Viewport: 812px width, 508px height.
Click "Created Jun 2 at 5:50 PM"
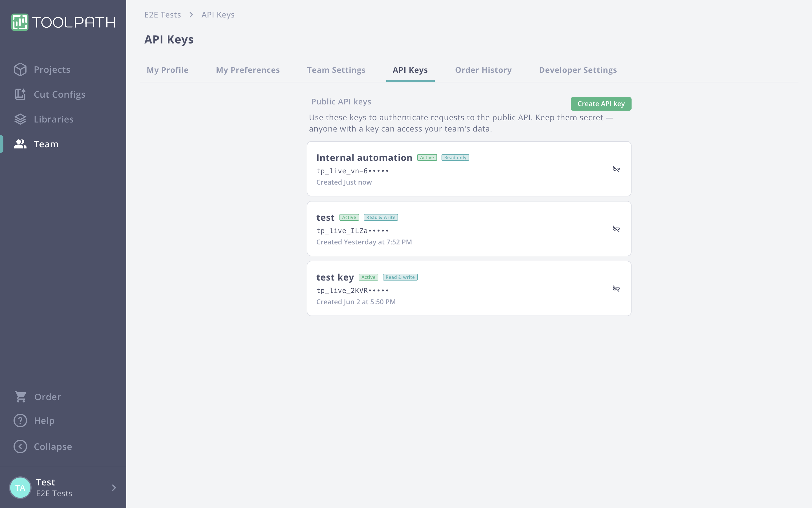356,302
